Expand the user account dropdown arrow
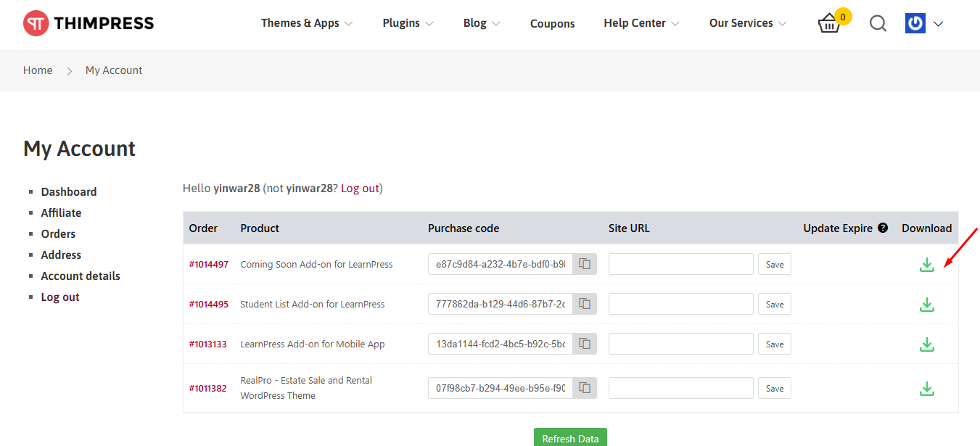The image size is (980, 446). tap(938, 24)
